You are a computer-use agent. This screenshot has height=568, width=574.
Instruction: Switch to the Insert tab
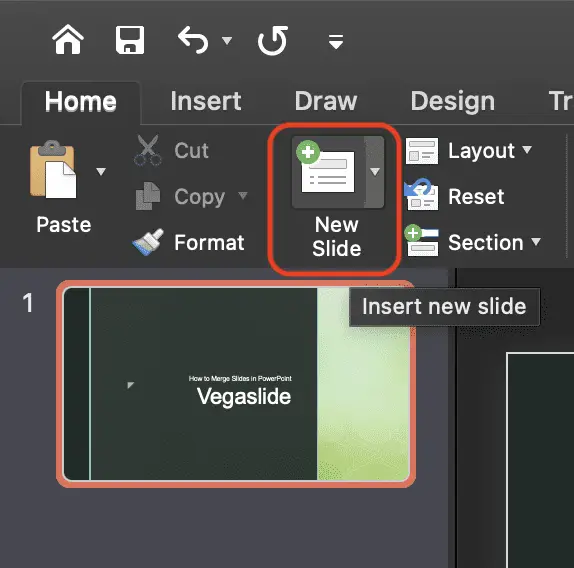pos(206,101)
